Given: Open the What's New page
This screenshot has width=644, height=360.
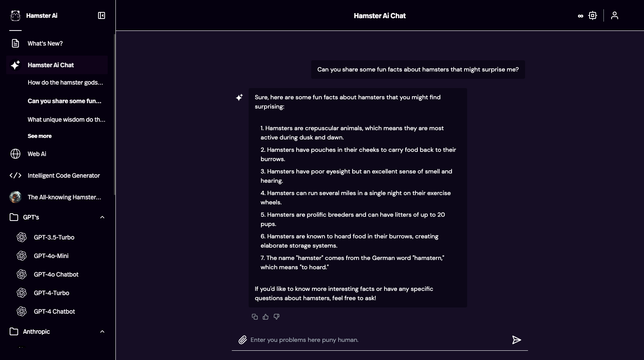Looking at the screenshot, I should tap(45, 43).
